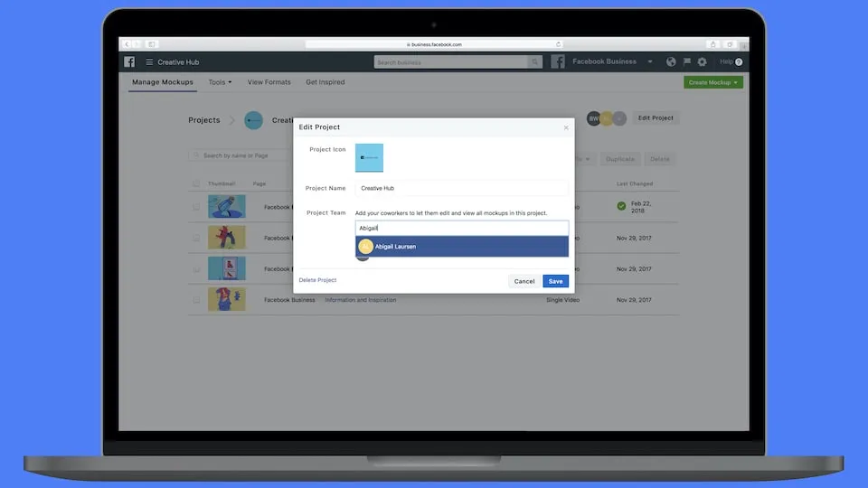Click the Help link in the top bar
The height and width of the screenshot is (488, 868).
[x=726, y=62]
